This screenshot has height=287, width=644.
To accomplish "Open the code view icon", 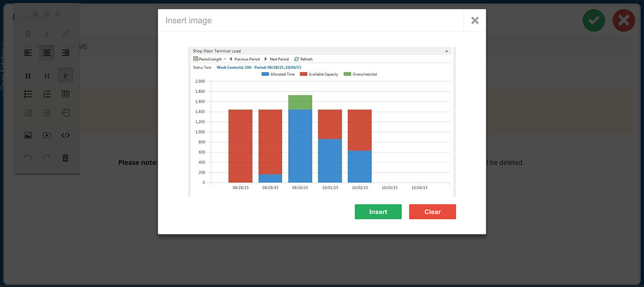I will [x=65, y=135].
